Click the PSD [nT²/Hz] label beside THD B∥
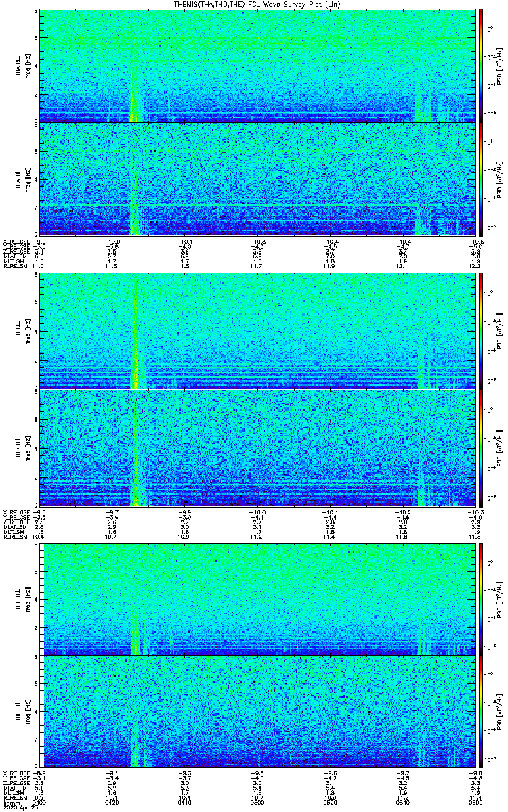The height and width of the screenshot is (812, 508). pos(499,448)
